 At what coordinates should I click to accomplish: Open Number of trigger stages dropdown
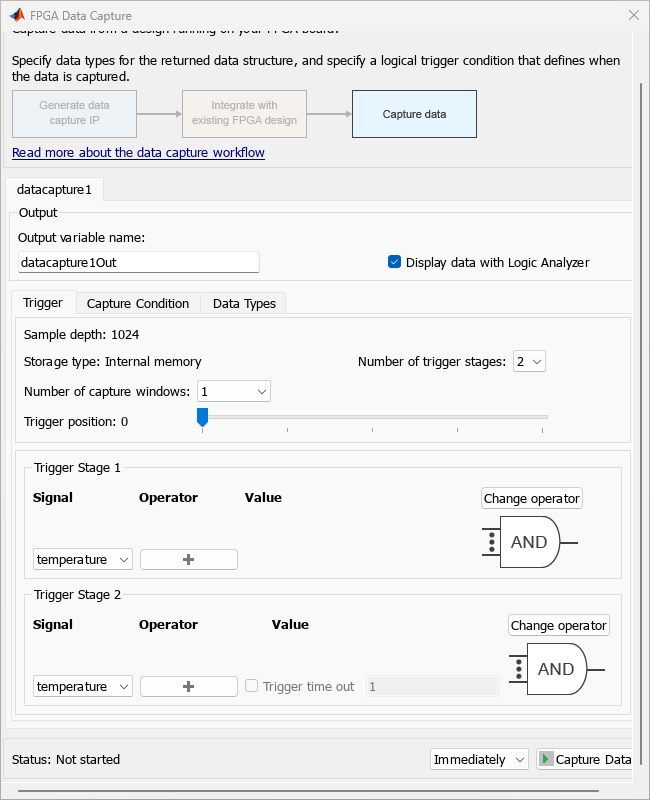[x=529, y=362]
